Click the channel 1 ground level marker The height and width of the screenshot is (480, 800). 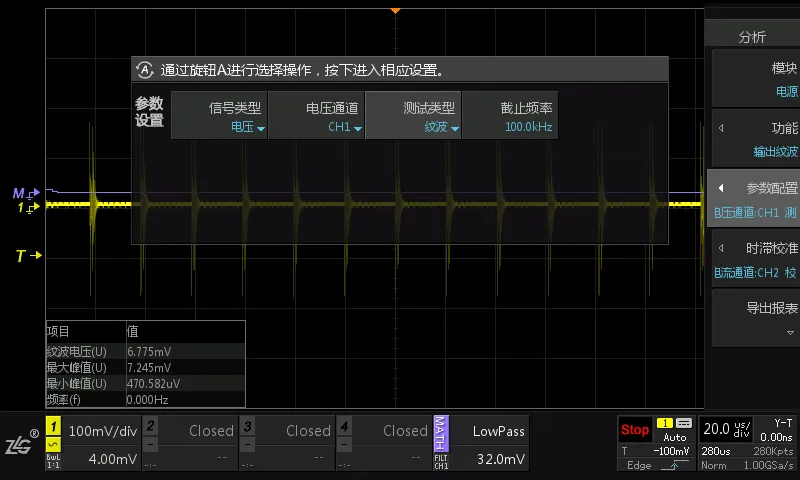[29, 208]
